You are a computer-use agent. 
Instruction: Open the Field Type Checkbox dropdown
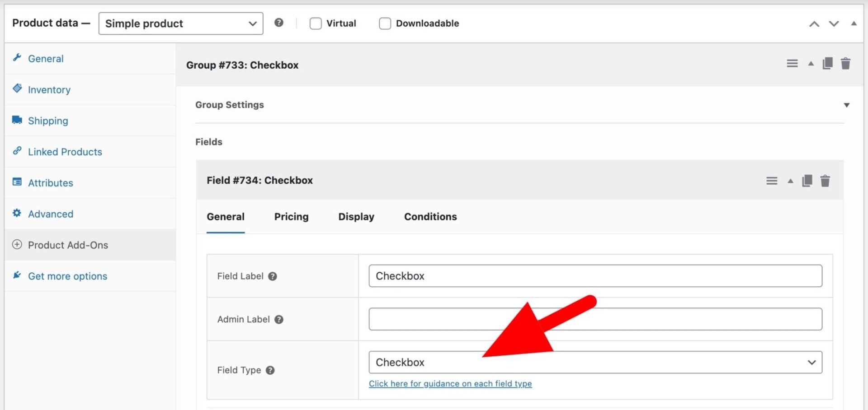tap(595, 363)
